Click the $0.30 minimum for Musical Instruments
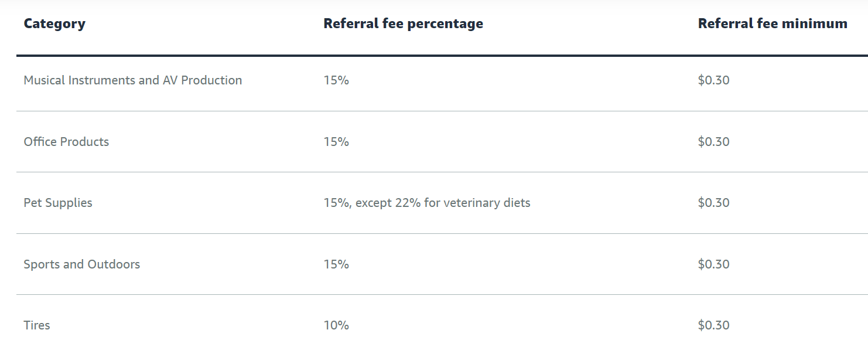Viewport: 868px width, 340px height. click(x=713, y=80)
